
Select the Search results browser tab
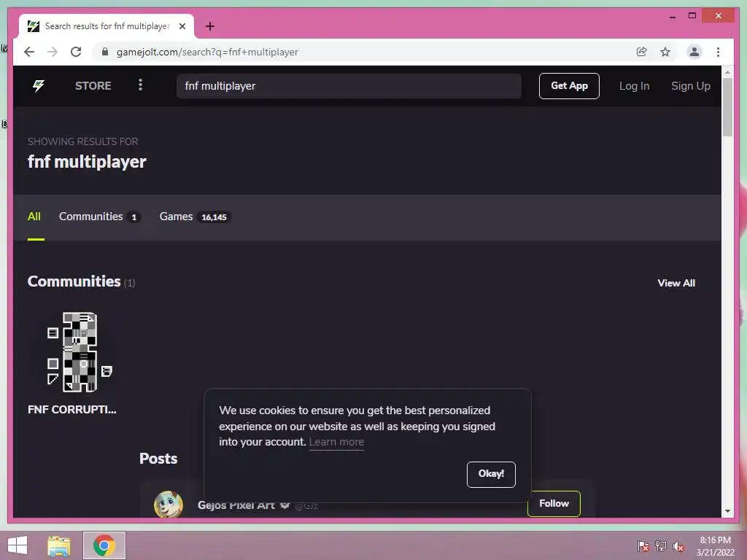[107, 26]
